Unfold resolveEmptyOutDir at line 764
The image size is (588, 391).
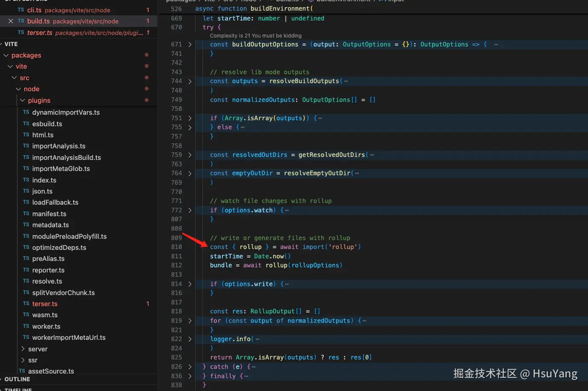click(190, 173)
